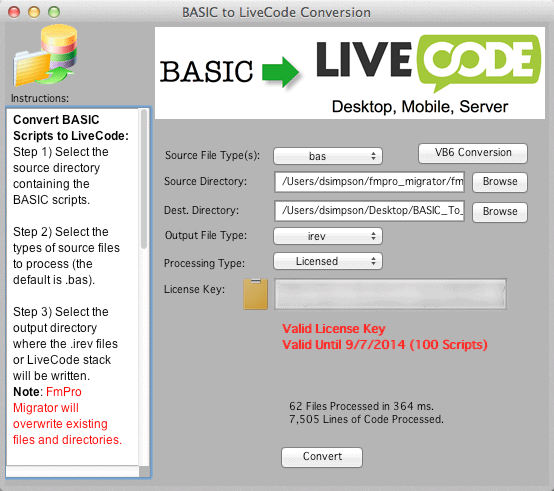Image resolution: width=554 pixels, height=491 pixels.
Task: Click the database folder application icon
Action: (x=45, y=55)
